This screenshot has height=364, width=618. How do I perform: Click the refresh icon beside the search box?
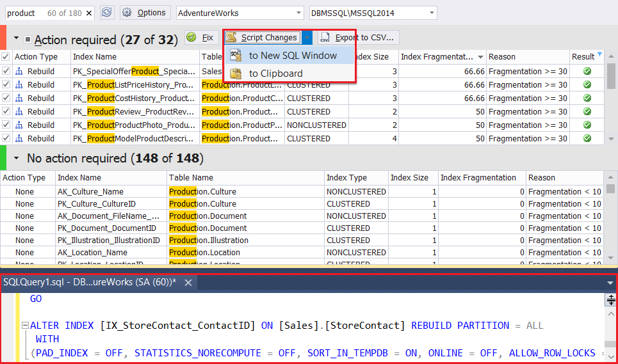pyautogui.click(x=107, y=13)
